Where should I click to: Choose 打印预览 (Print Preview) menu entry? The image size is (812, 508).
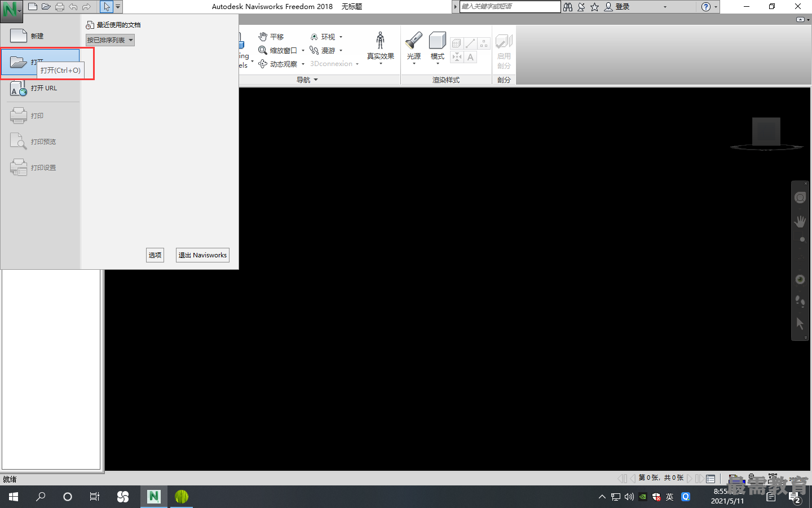click(x=41, y=142)
